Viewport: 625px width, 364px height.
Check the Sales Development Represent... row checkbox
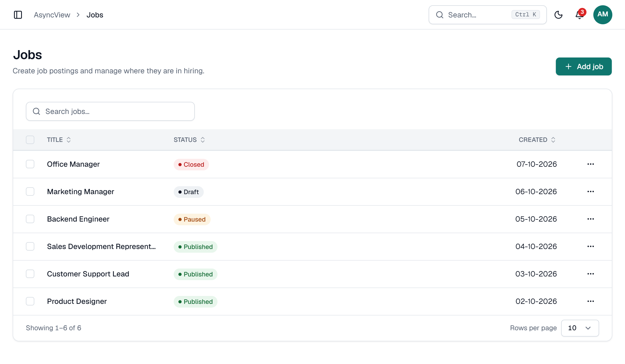30,246
